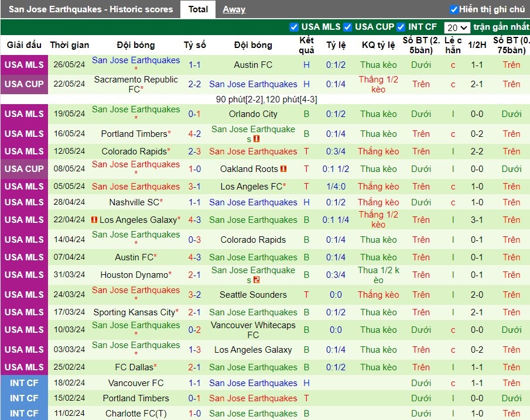Viewport: 530px width, 420px height.
Task: Open Seattle Sounders team link
Action: click(253, 294)
